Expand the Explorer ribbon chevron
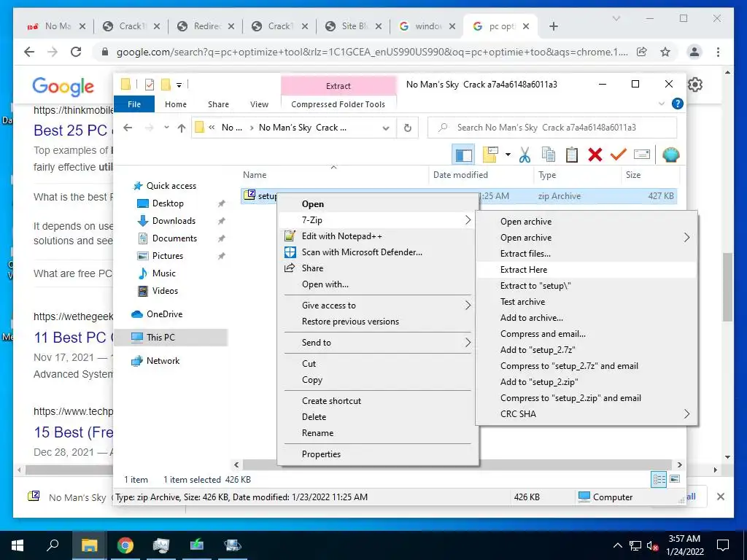Image resolution: width=747 pixels, height=560 pixels. (x=661, y=104)
